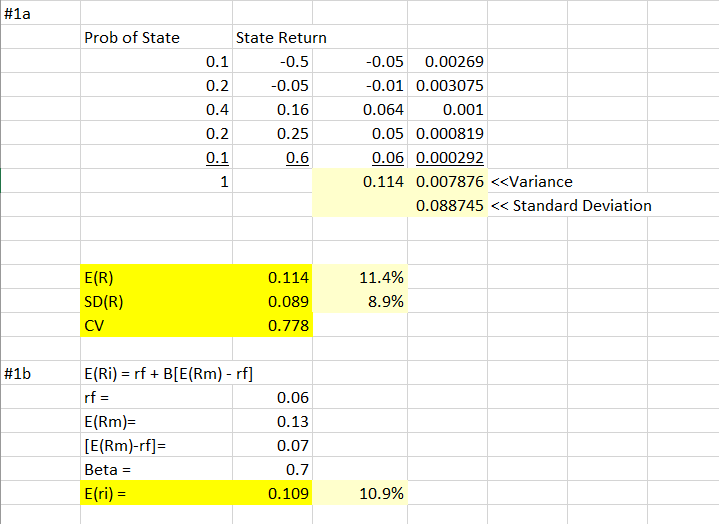The height and width of the screenshot is (524, 719).
Task: Select the 0.16 state return cell
Action: [x=294, y=110]
